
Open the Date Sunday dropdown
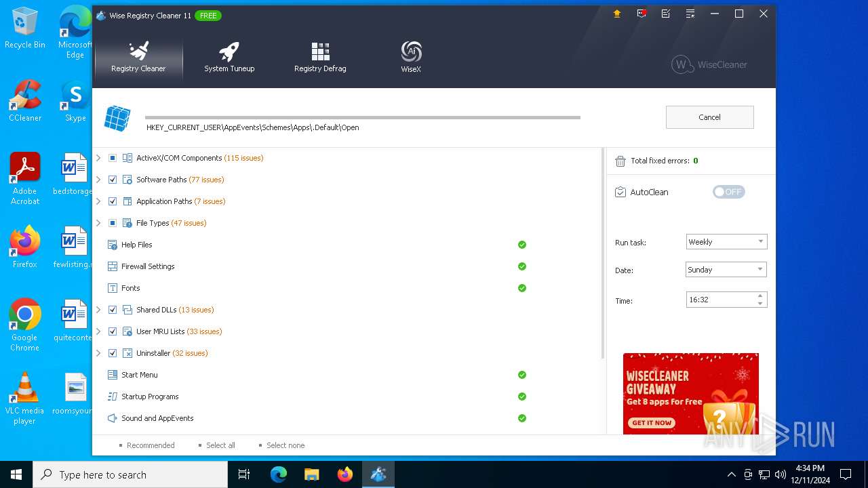(x=726, y=270)
